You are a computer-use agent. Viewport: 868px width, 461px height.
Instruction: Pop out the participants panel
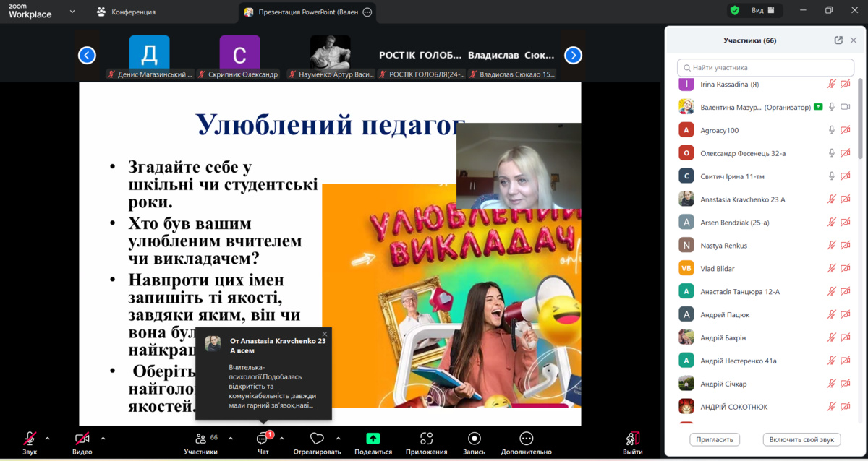coord(838,40)
